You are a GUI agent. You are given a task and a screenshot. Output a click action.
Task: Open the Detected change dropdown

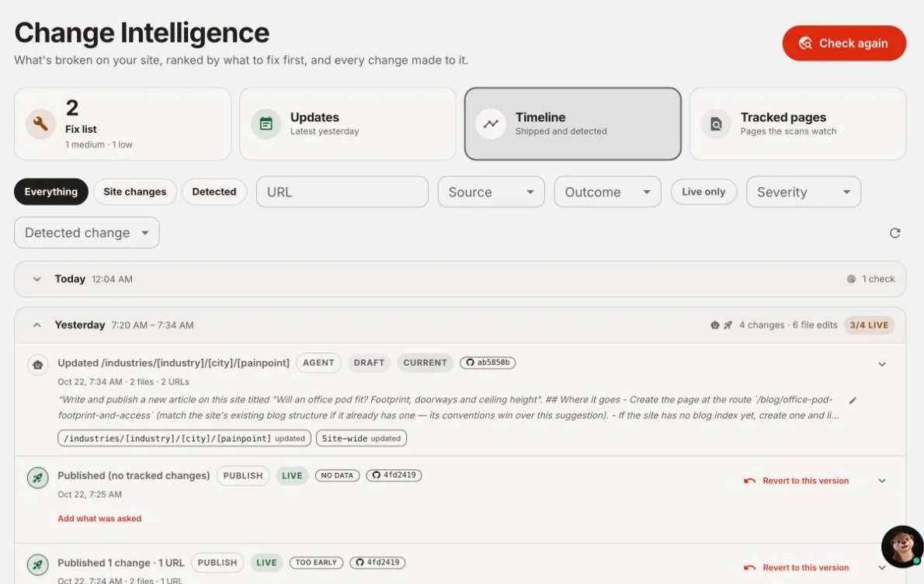87,232
